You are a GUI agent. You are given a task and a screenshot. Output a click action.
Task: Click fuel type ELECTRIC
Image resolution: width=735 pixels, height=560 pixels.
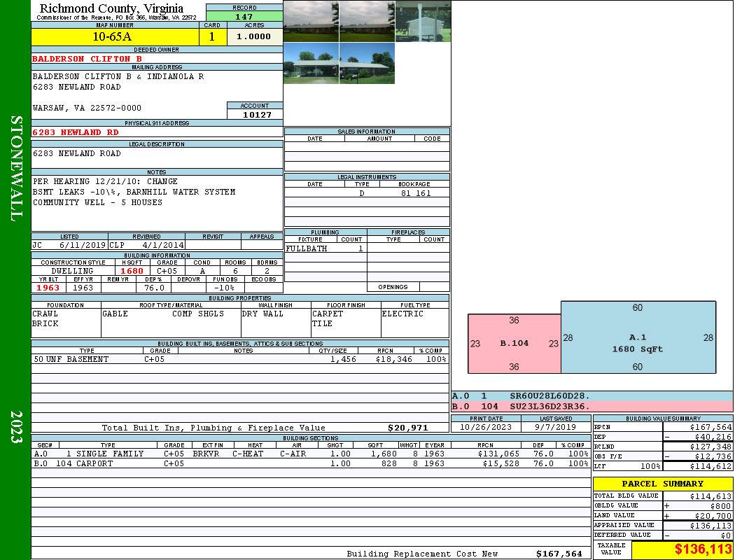tap(402, 314)
